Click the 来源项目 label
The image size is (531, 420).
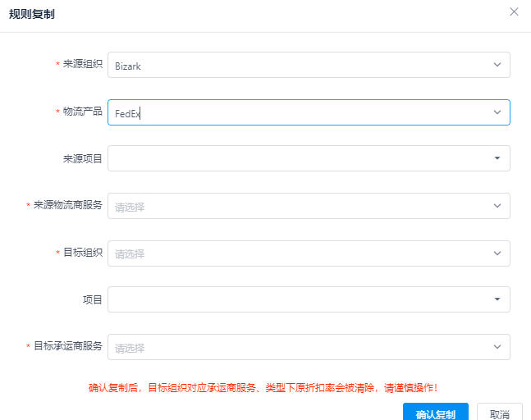83,158
